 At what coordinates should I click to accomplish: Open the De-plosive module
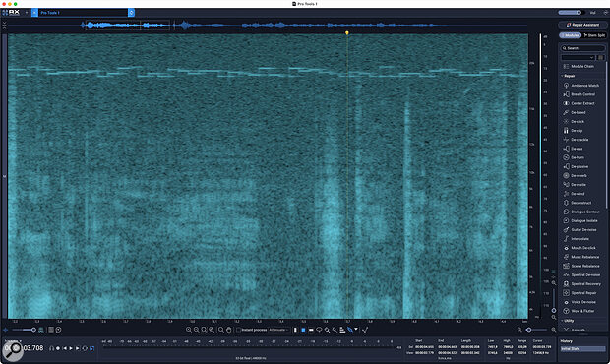577,166
